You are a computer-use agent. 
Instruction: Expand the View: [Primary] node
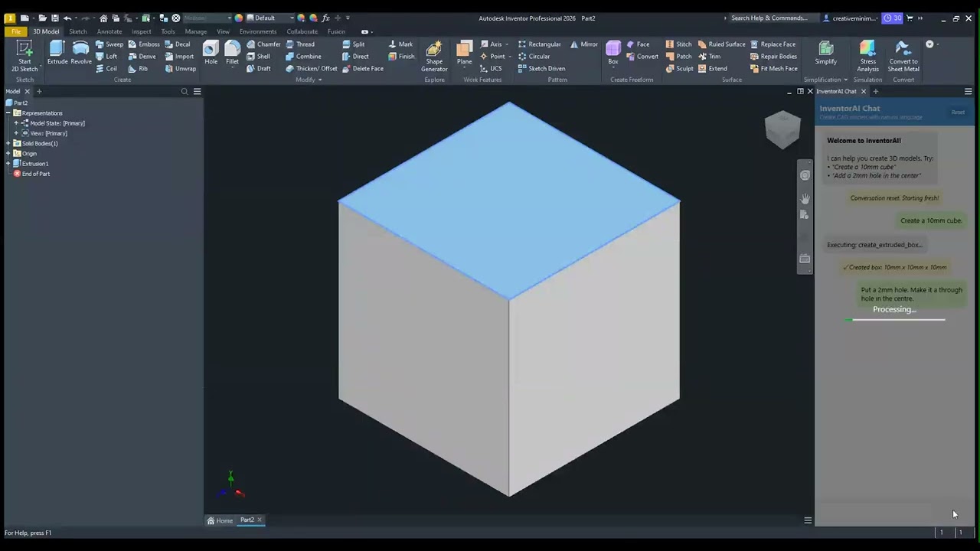pos(16,133)
